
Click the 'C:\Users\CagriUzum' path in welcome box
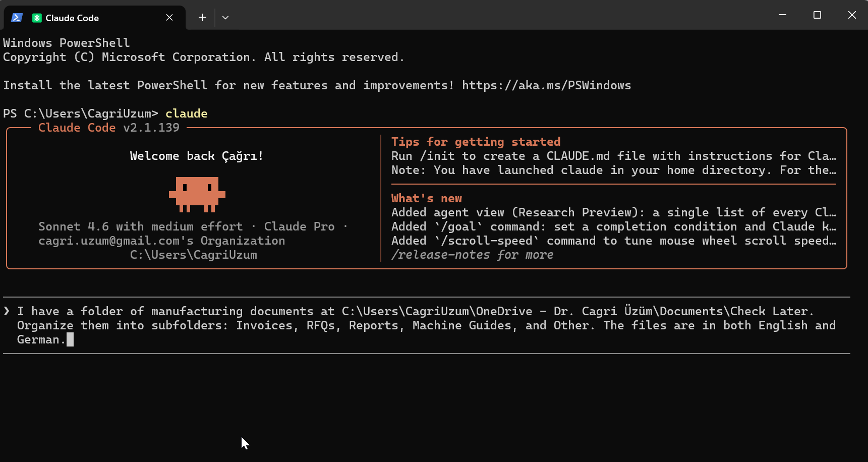(194, 255)
